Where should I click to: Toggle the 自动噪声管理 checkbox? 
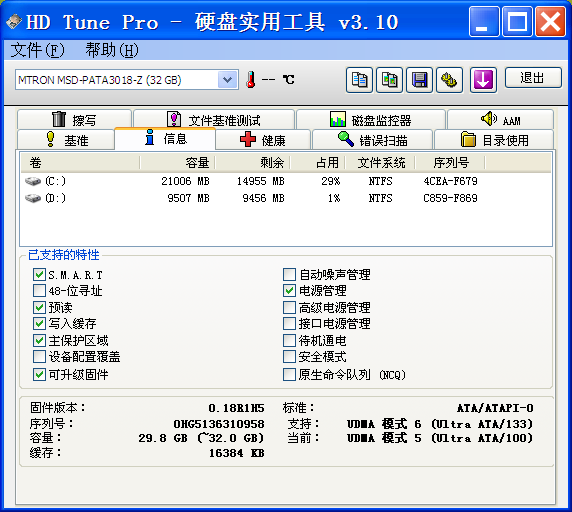[289, 275]
